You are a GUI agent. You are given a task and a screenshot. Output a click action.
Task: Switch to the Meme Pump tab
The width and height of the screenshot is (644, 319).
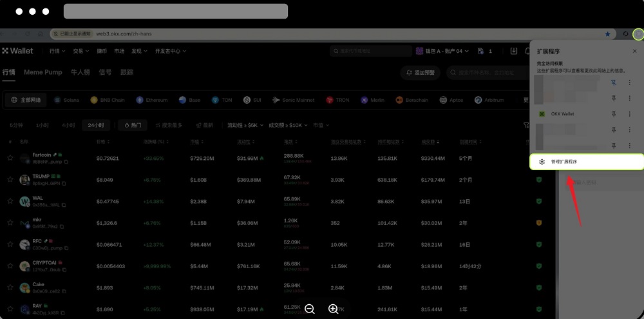(43, 72)
